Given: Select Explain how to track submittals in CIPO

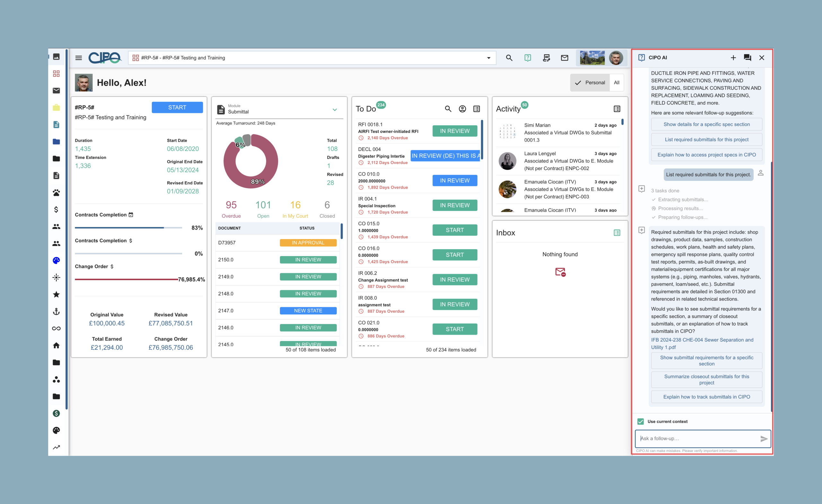Looking at the screenshot, I should 707,397.
